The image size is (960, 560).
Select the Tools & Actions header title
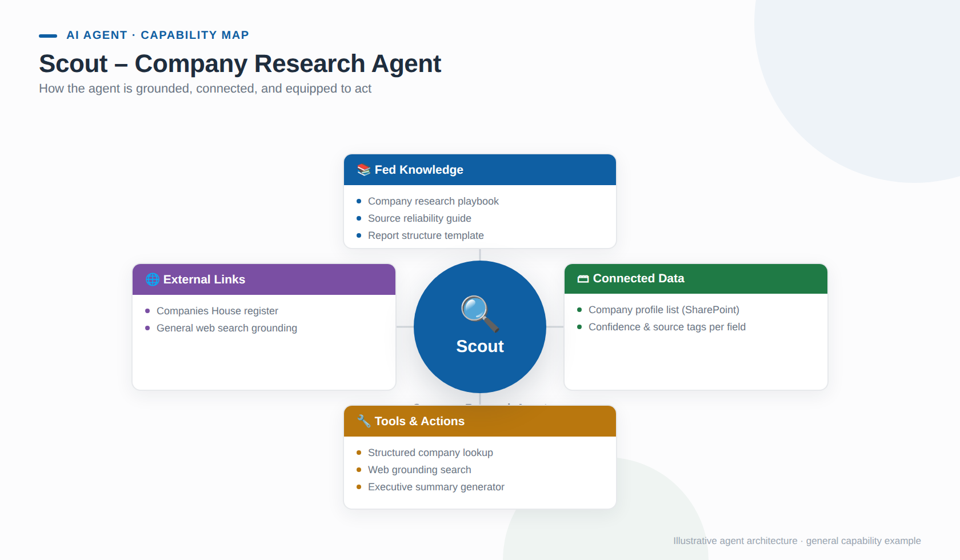[419, 421]
